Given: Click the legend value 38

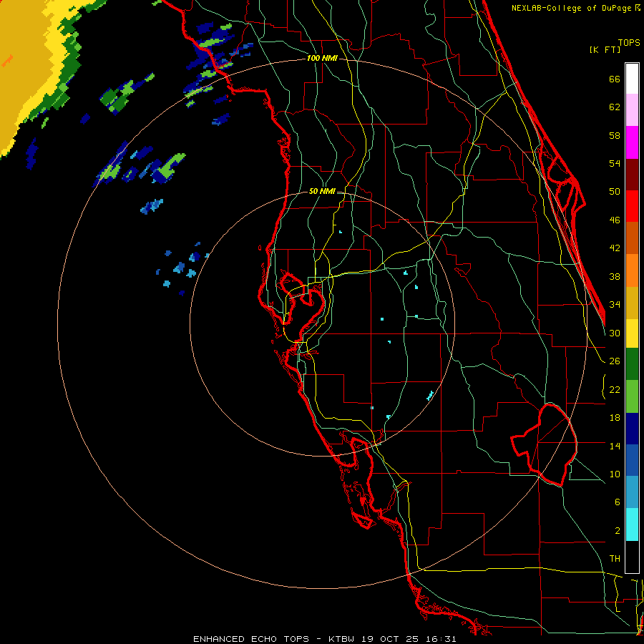Looking at the screenshot, I should (615, 276).
